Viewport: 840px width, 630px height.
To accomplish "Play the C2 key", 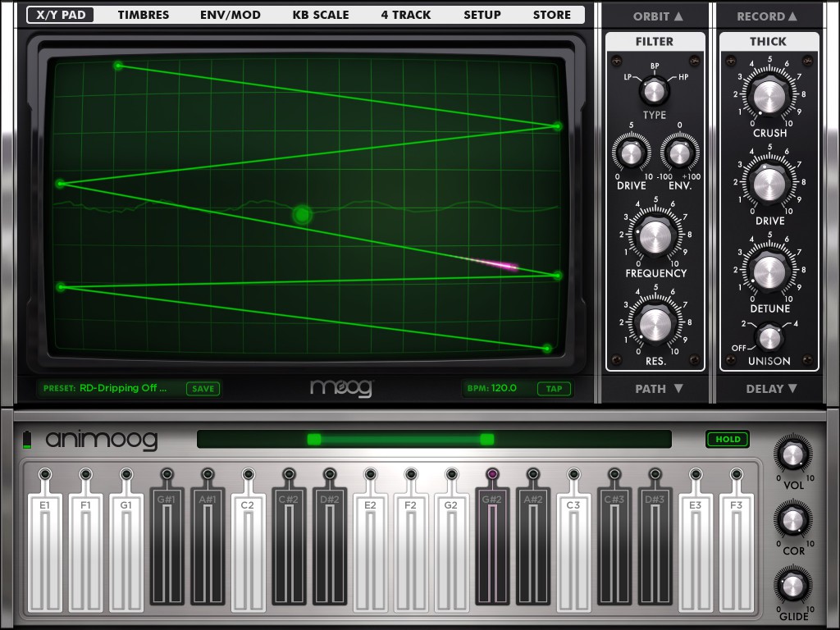I will pyautogui.click(x=248, y=552).
